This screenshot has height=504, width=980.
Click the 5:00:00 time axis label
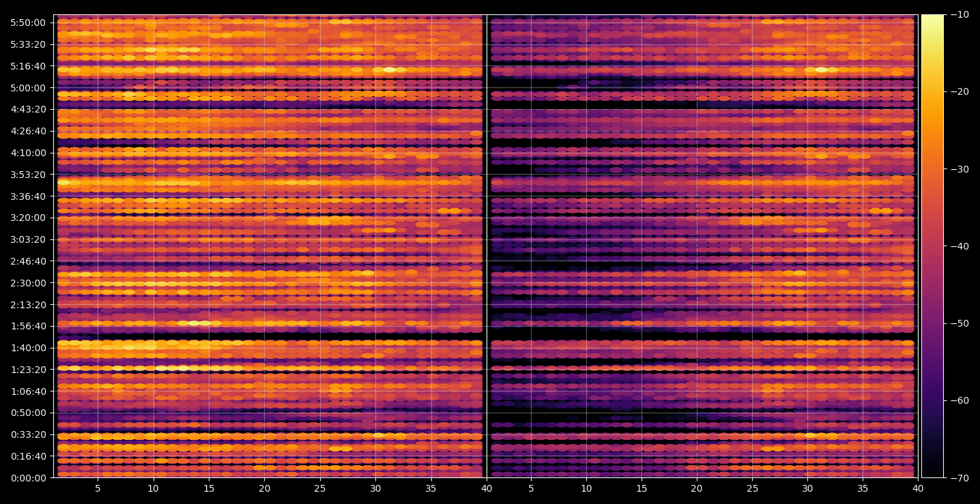28,87
